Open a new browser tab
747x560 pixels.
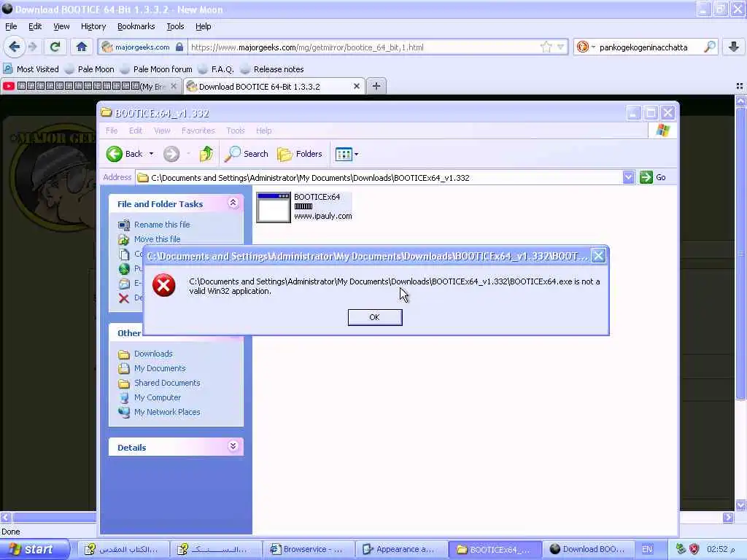coord(376,86)
